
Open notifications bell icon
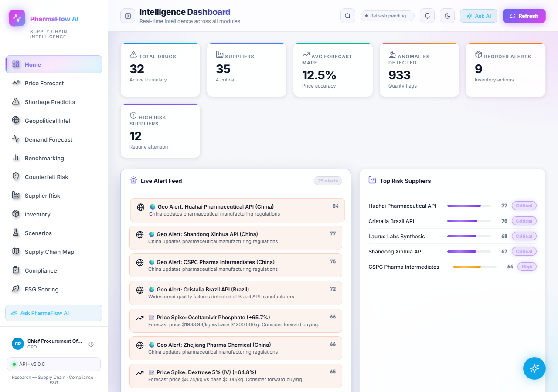click(x=427, y=16)
